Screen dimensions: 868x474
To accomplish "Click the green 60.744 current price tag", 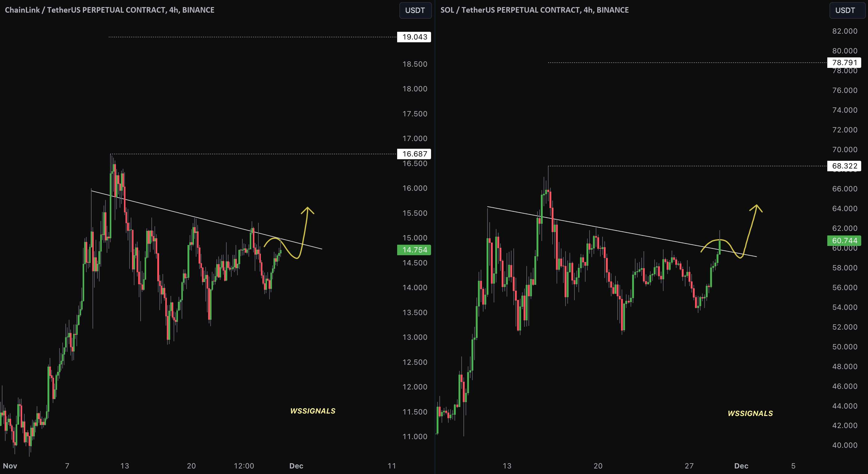I will pos(844,240).
